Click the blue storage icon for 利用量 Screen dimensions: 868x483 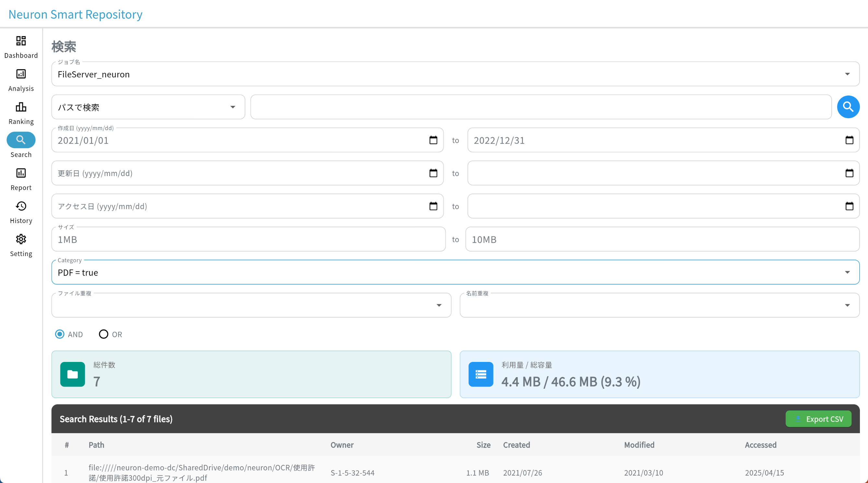point(481,374)
